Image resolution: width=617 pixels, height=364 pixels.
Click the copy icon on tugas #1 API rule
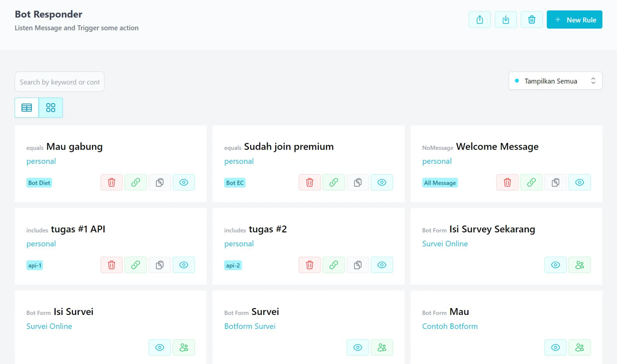click(x=160, y=265)
